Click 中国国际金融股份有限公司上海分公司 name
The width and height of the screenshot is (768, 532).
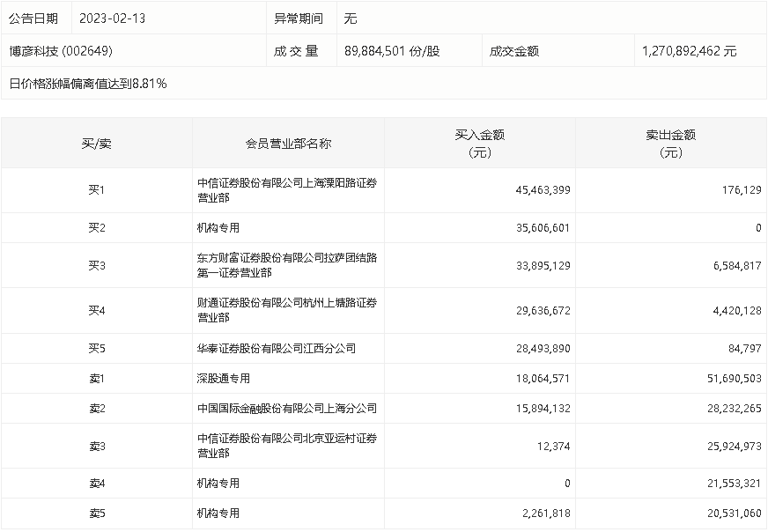pyautogui.click(x=287, y=408)
